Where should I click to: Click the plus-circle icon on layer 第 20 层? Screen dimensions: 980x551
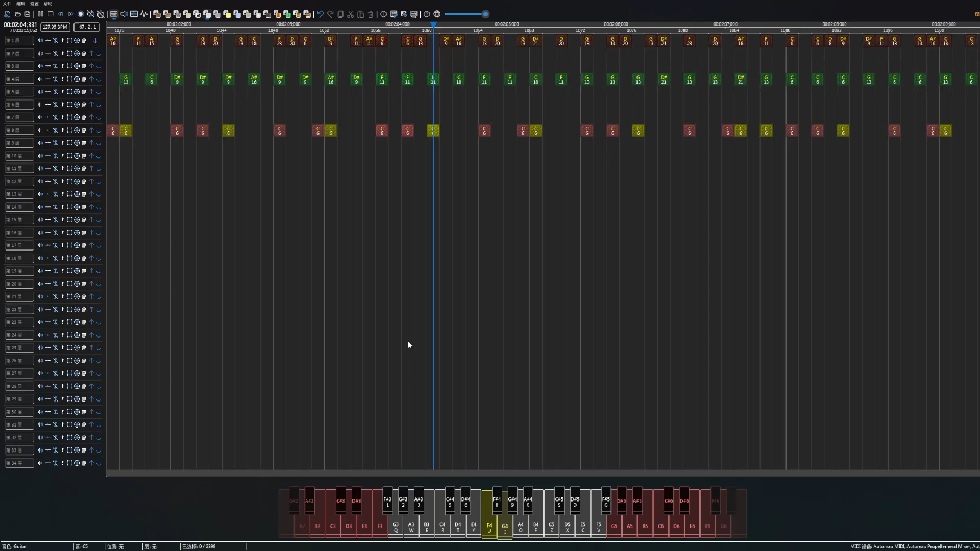(x=77, y=284)
